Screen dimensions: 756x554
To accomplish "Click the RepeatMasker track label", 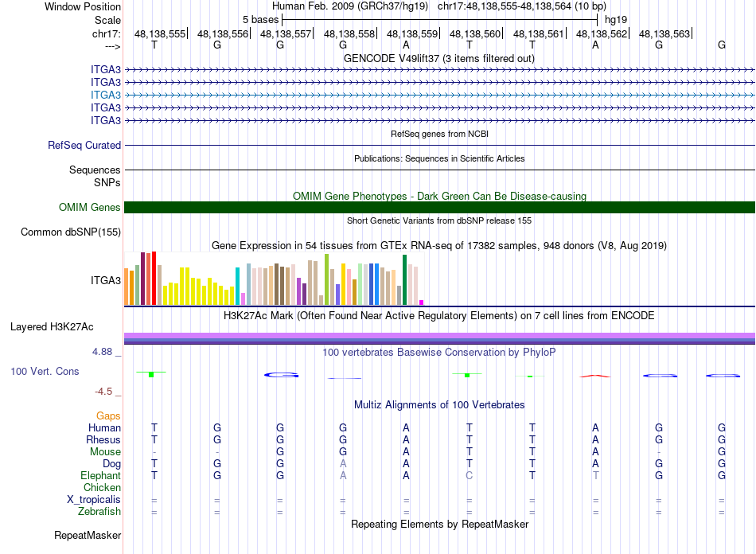I will click(88, 535).
